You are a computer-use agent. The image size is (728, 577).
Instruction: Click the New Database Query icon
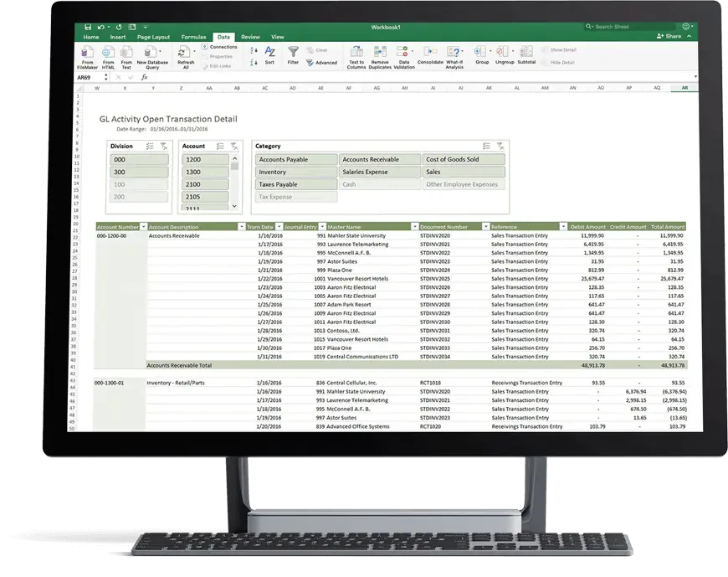(151, 53)
